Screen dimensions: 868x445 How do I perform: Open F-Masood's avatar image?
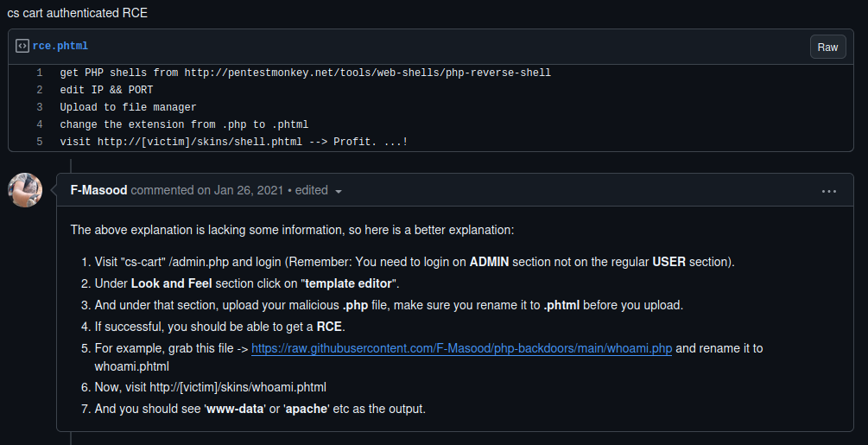[x=25, y=190]
